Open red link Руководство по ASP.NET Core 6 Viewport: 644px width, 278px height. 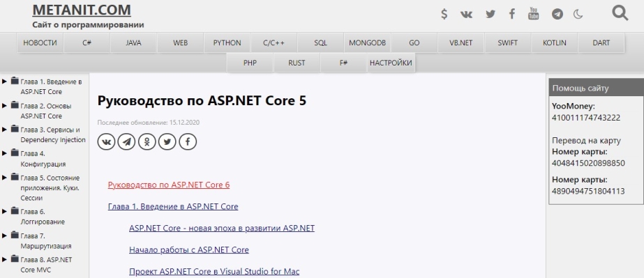pyautogui.click(x=169, y=185)
